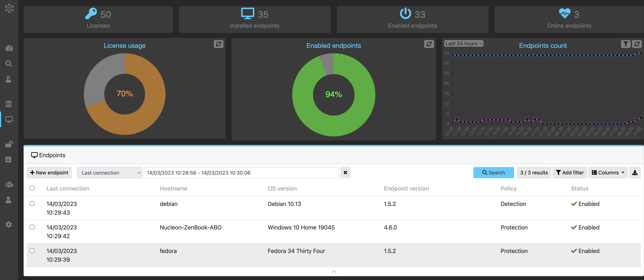
Task: Select the Nucleon-ZenBook-ABO row checkbox
Action: tap(32, 227)
